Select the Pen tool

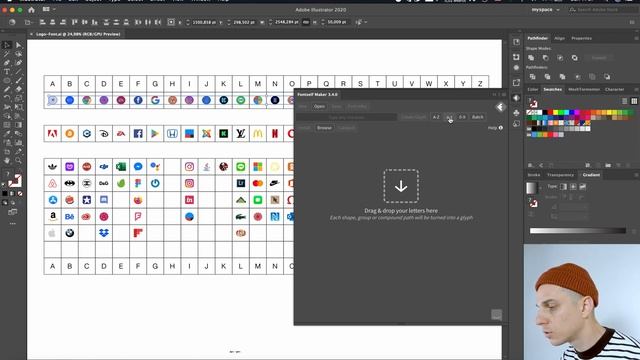[x=7, y=62]
